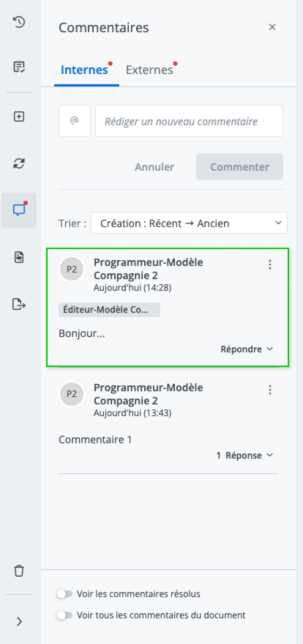
Task: Select the Internes tab
Action: [x=85, y=70]
